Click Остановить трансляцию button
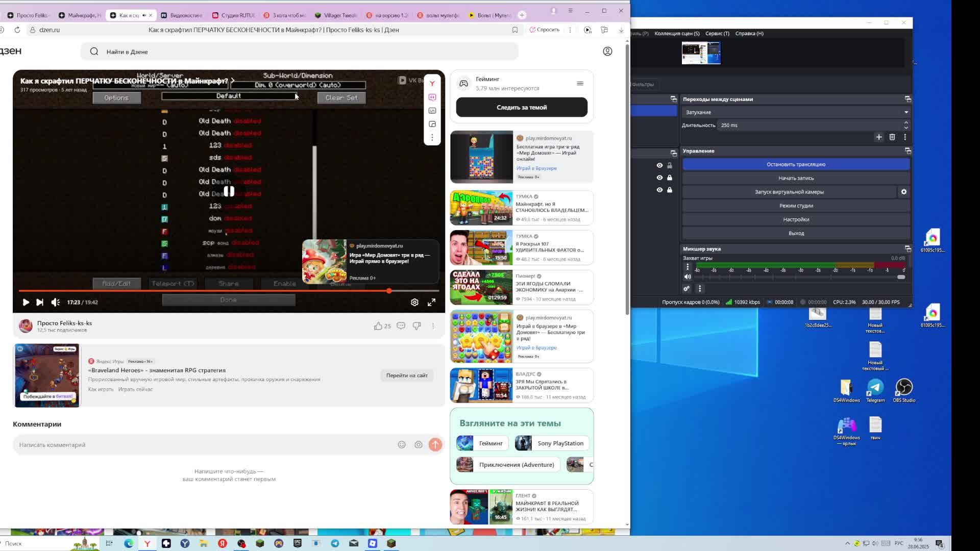 point(796,164)
